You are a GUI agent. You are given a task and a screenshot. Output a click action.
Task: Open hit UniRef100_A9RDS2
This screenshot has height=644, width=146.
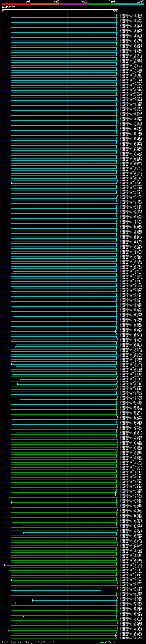(131, 25)
